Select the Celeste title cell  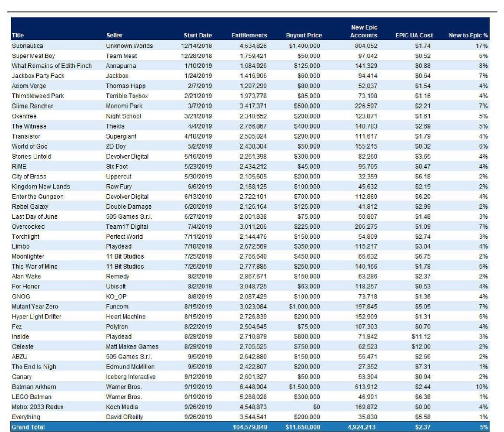pyautogui.click(x=22, y=347)
